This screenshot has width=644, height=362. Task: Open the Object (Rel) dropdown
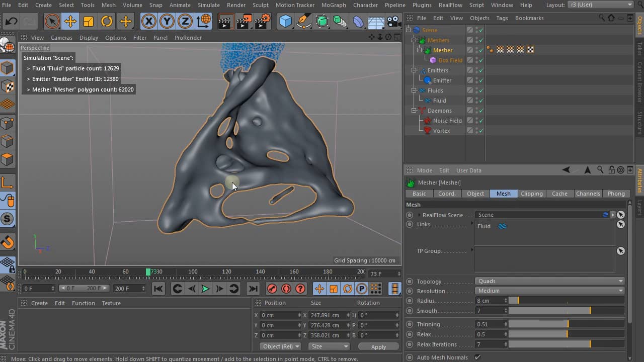(x=281, y=346)
